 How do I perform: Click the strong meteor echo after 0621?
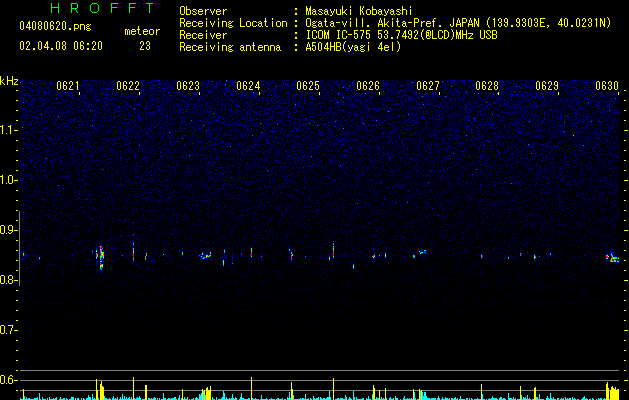coord(101,258)
